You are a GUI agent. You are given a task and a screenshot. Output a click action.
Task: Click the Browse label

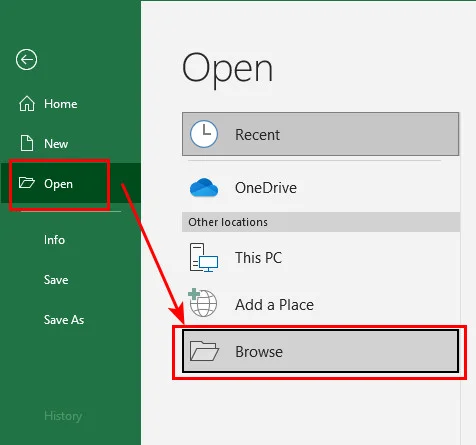pos(259,351)
